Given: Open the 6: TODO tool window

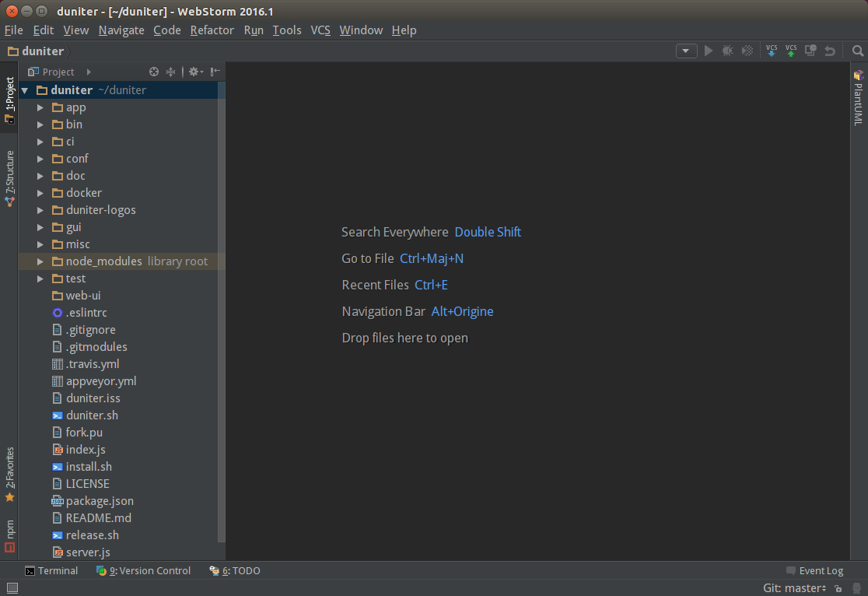Looking at the screenshot, I should pyautogui.click(x=235, y=570).
